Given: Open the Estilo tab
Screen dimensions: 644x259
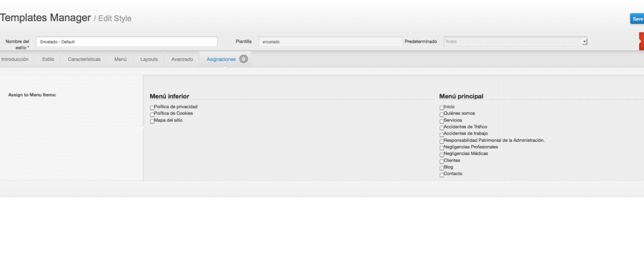Looking at the screenshot, I should (x=48, y=59).
